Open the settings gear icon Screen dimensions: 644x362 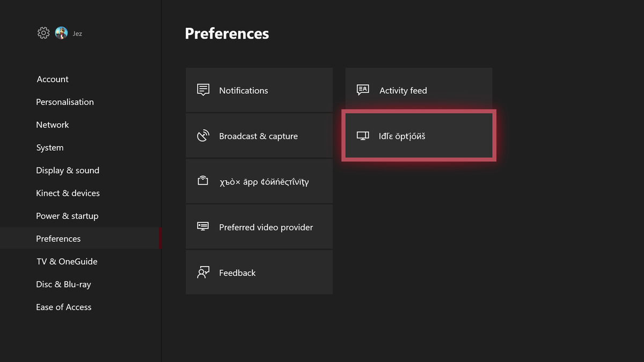point(43,33)
